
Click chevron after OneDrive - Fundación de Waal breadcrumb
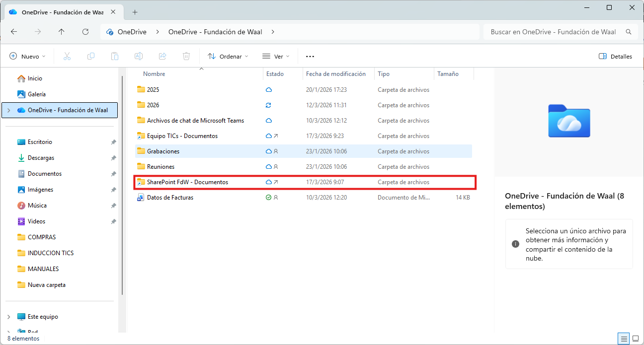[x=273, y=32]
